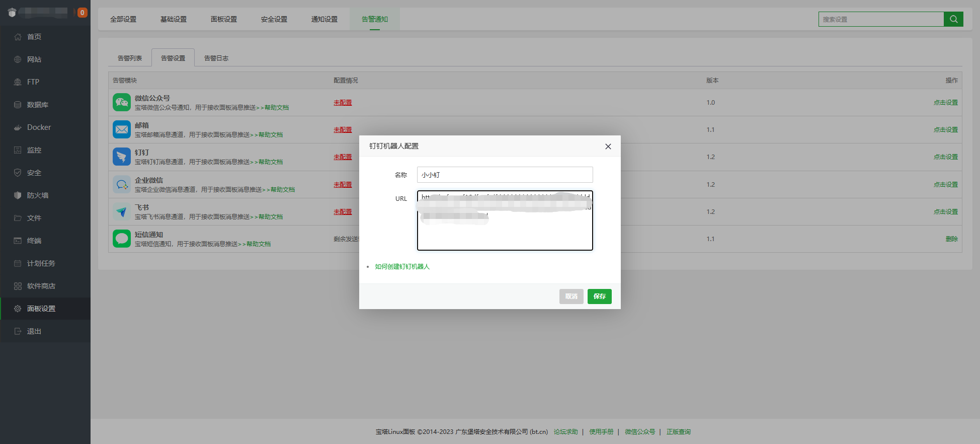
Task: Click the 数据库 database icon
Action: point(18,105)
